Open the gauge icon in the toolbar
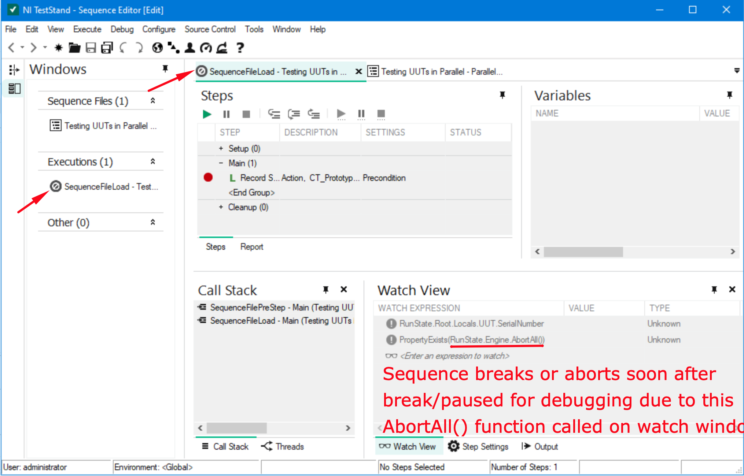The width and height of the screenshot is (744, 476). pyautogui.click(x=205, y=47)
